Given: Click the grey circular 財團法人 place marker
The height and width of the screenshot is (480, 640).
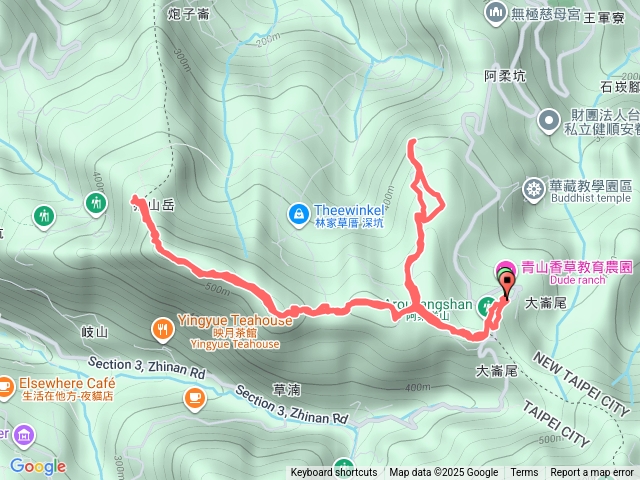Looking at the screenshot, I should (549, 121).
